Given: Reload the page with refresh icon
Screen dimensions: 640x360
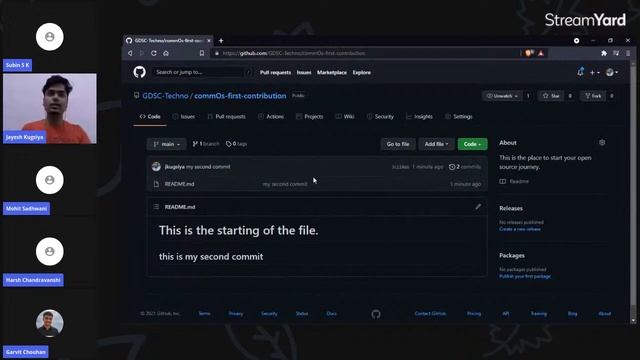Looking at the screenshot, I should coord(154,53).
